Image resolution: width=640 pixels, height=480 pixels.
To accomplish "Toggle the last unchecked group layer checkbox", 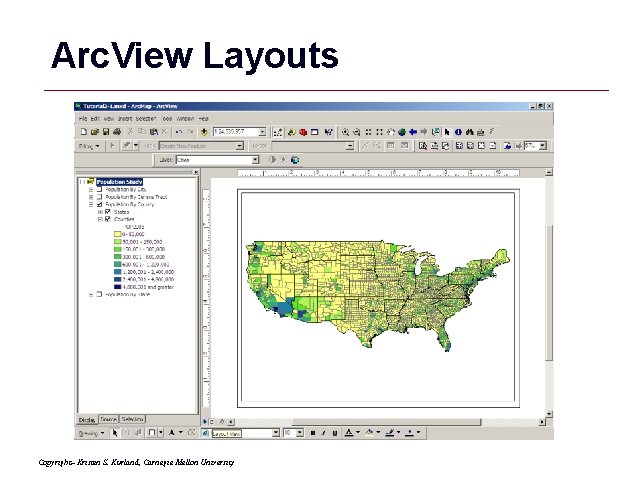I will click(x=99, y=294).
